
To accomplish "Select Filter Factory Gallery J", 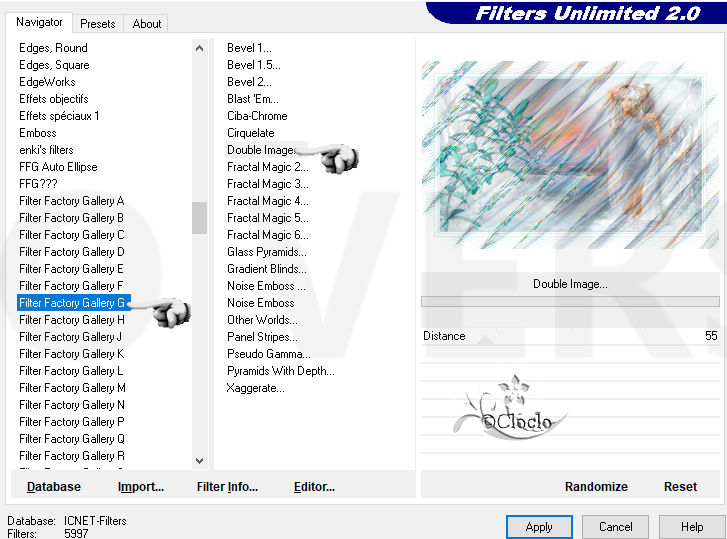I will click(x=70, y=337).
